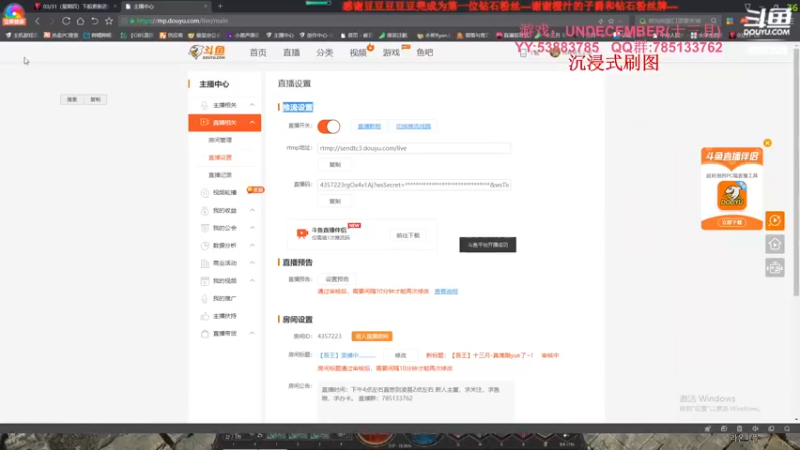Click the page vertical scrollbar
The image size is (800, 450).
pyautogui.click(x=796, y=171)
